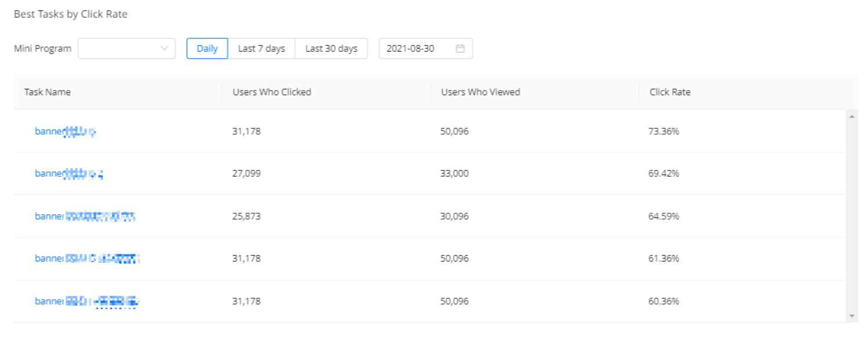Open the banner task with 64.59% click rate
The width and height of the screenshot is (868, 337).
click(84, 216)
